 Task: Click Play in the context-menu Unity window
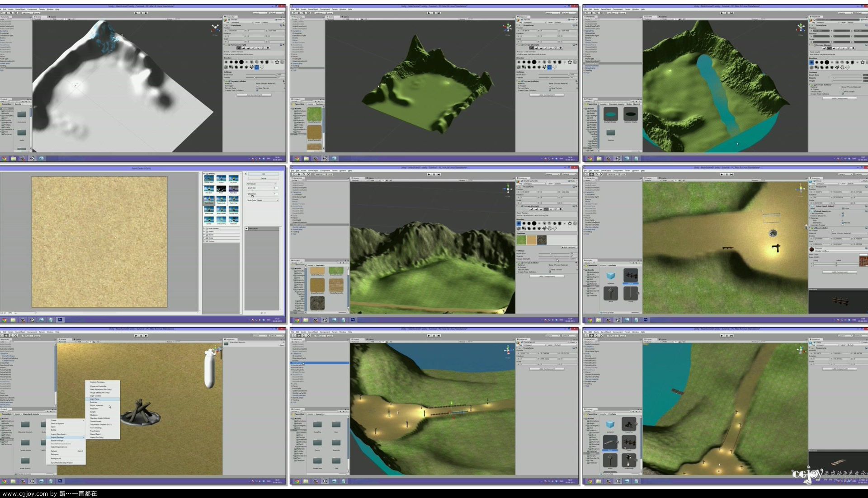point(137,336)
